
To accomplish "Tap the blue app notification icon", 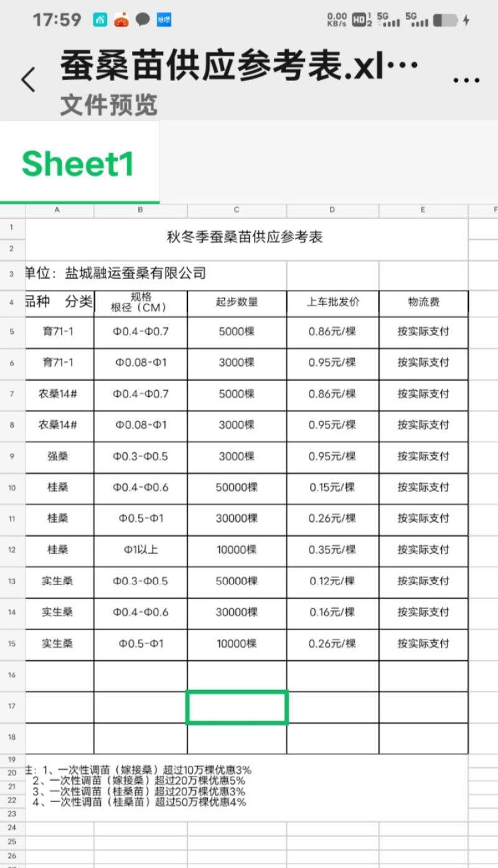I will [x=164, y=20].
